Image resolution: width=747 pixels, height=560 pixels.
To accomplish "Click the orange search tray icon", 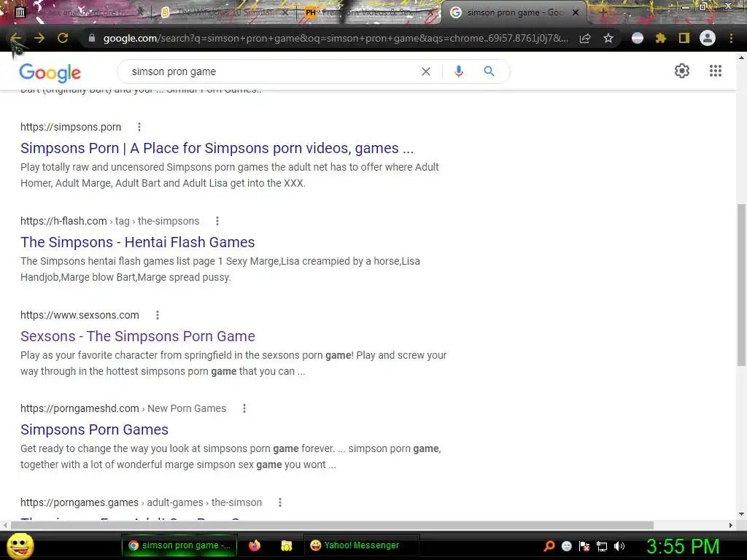I will click(549, 546).
